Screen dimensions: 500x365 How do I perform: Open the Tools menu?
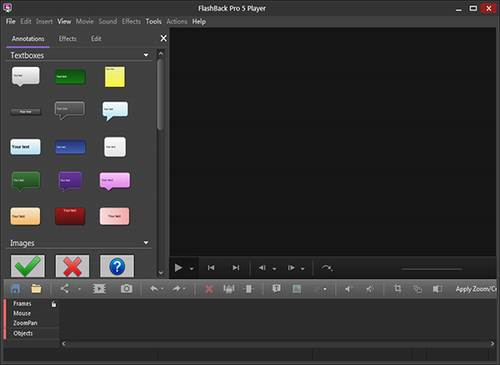(x=153, y=22)
